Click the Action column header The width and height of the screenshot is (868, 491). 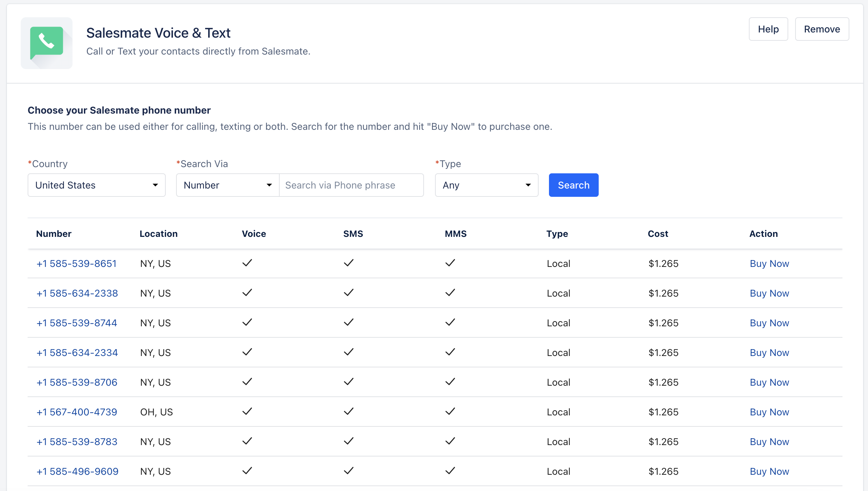point(763,234)
